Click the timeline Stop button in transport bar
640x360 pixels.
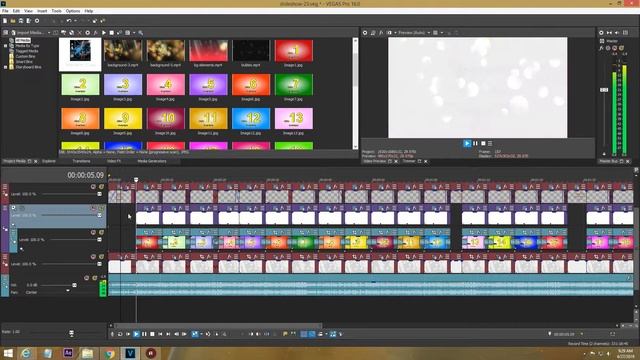click(152, 334)
